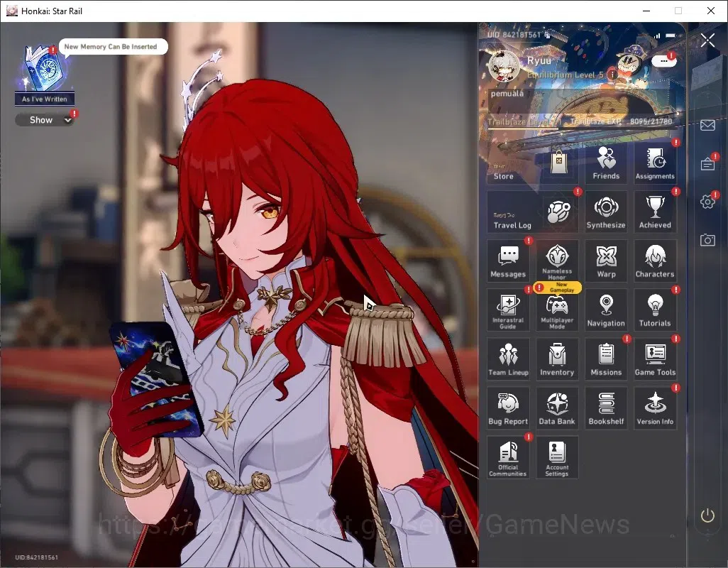Open the notice board icon below mail
The image size is (728, 568).
(x=707, y=163)
